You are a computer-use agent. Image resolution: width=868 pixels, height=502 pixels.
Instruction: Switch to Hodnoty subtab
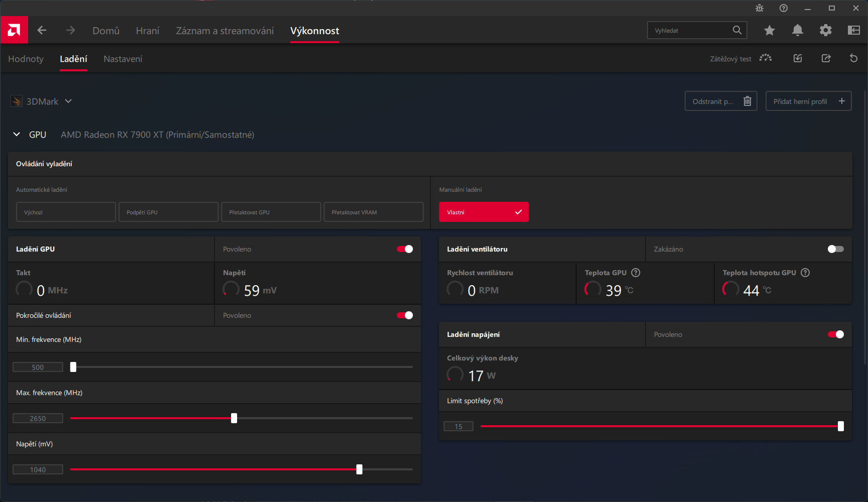tap(26, 59)
